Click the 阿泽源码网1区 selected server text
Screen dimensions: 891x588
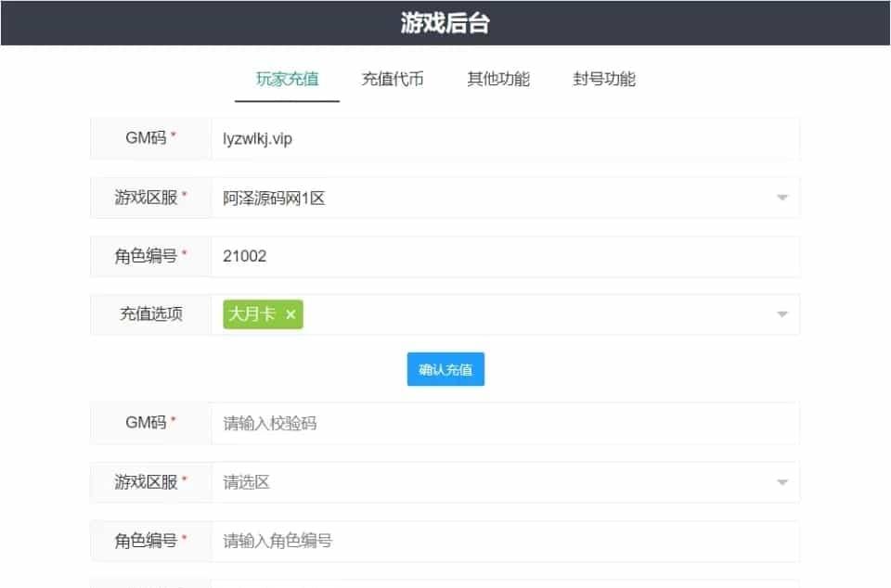click(275, 198)
